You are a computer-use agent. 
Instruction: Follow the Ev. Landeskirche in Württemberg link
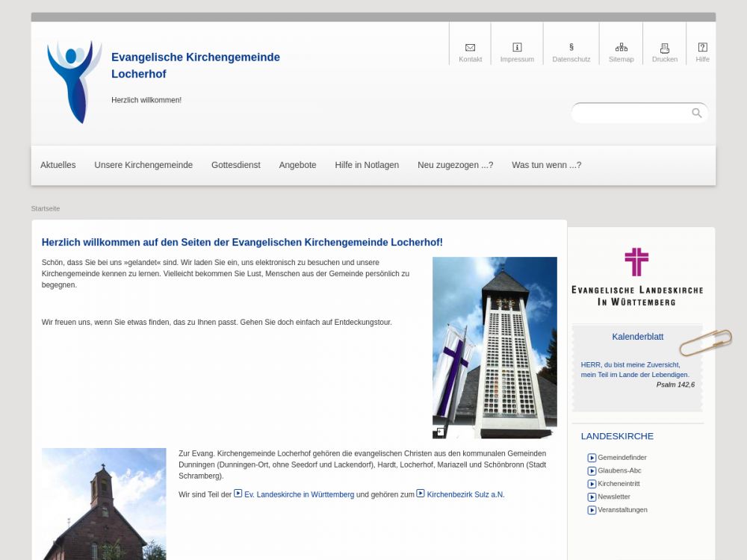299,494
